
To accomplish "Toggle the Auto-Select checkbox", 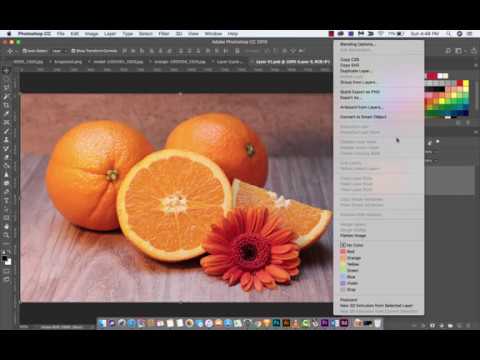I will [x=24, y=51].
